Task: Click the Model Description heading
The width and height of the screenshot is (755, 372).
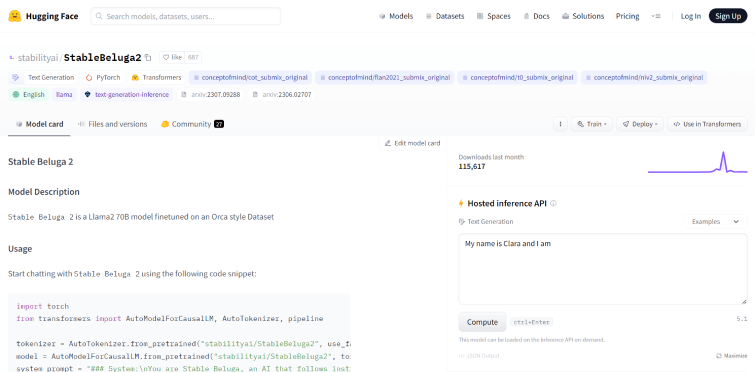Action: (x=44, y=192)
